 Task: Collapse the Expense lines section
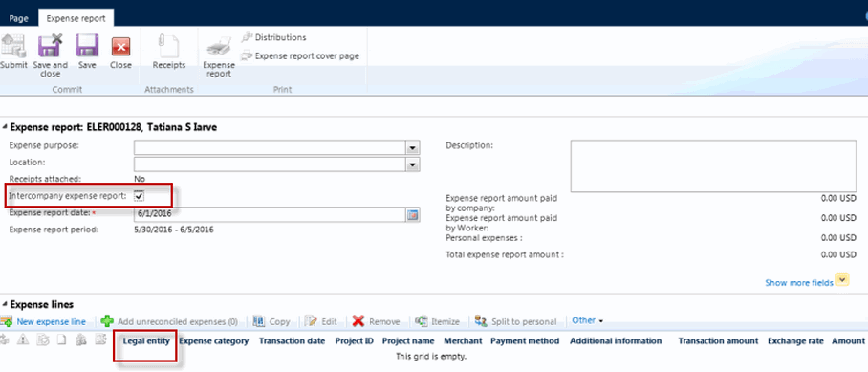[6, 304]
